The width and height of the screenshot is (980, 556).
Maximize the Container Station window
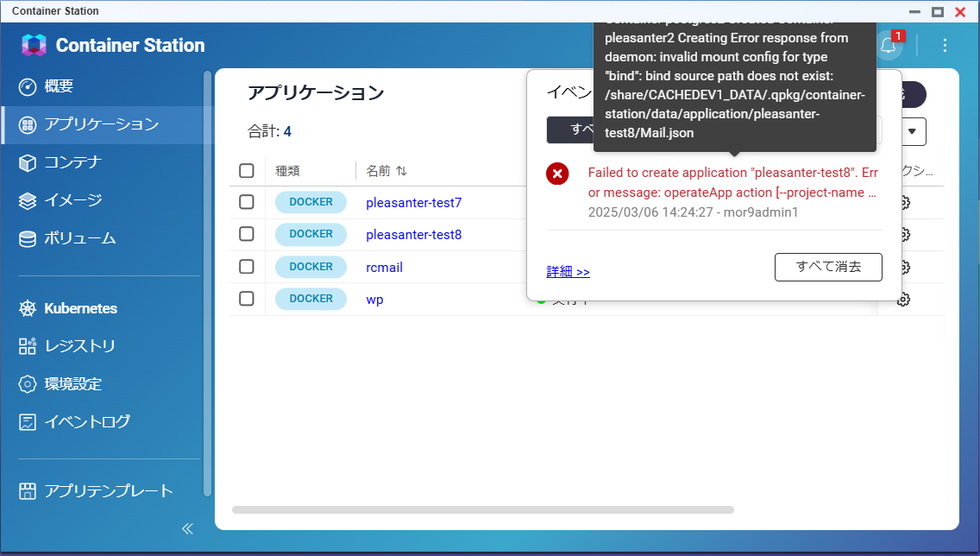coord(938,11)
